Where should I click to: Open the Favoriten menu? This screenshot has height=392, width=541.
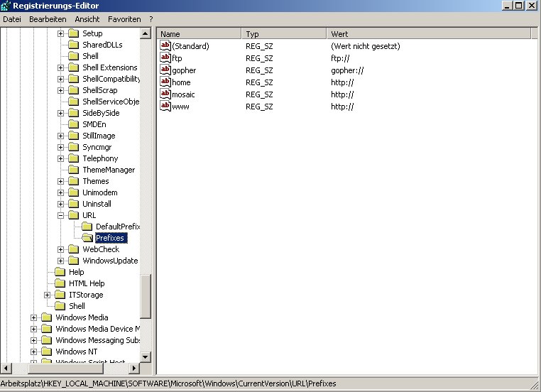point(124,19)
